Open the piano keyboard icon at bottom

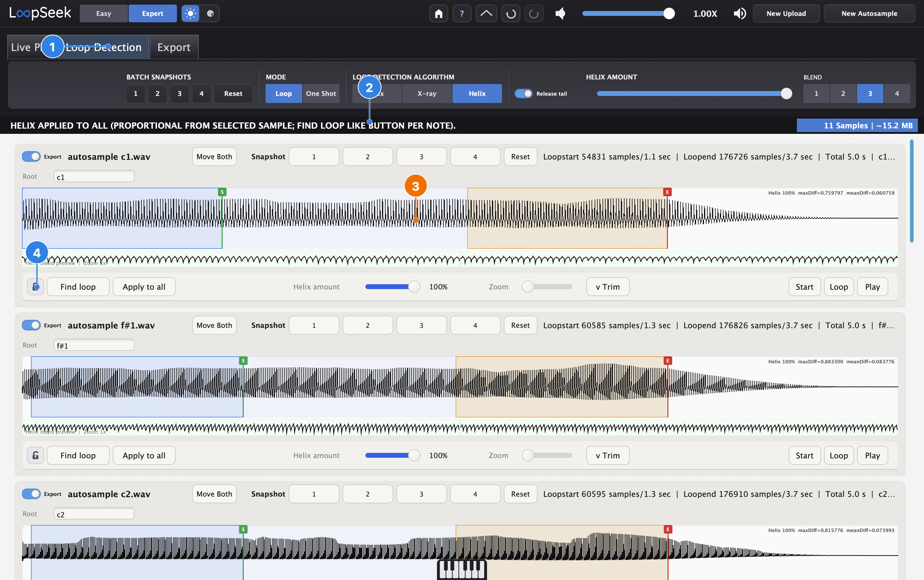[x=462, y=569]
